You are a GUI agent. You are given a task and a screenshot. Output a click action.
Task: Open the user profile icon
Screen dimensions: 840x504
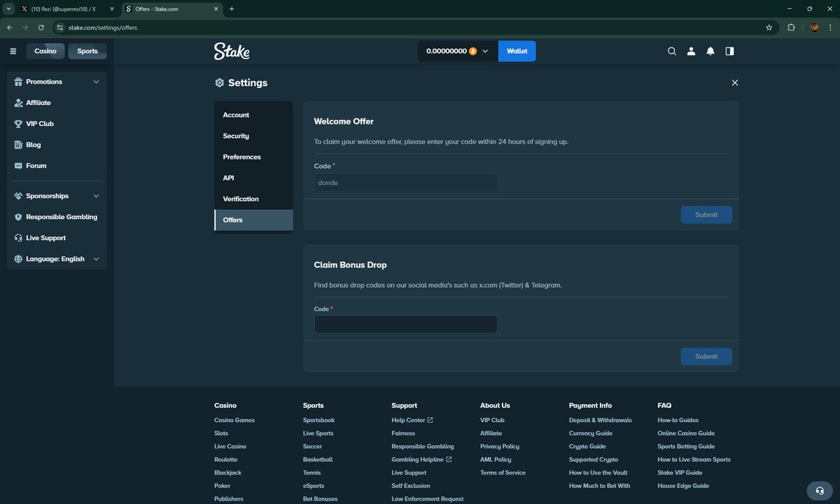click(691, 51)
